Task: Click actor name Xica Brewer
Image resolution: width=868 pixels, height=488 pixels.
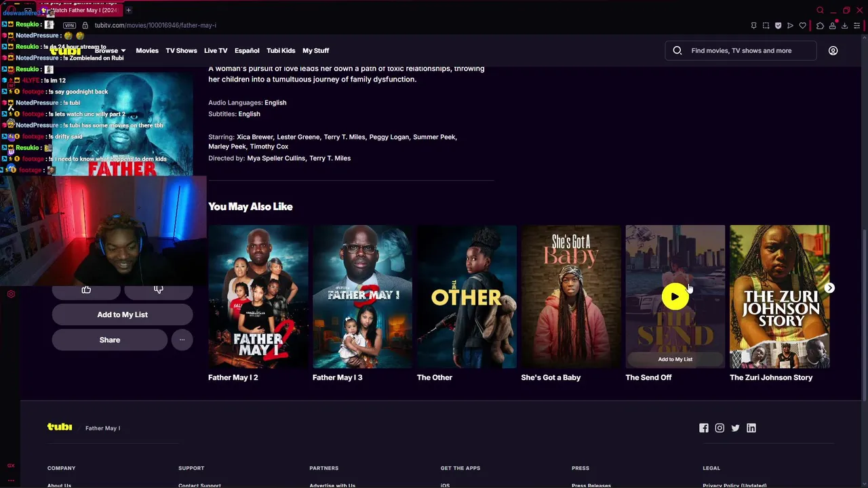Action: tap(255, 137)
